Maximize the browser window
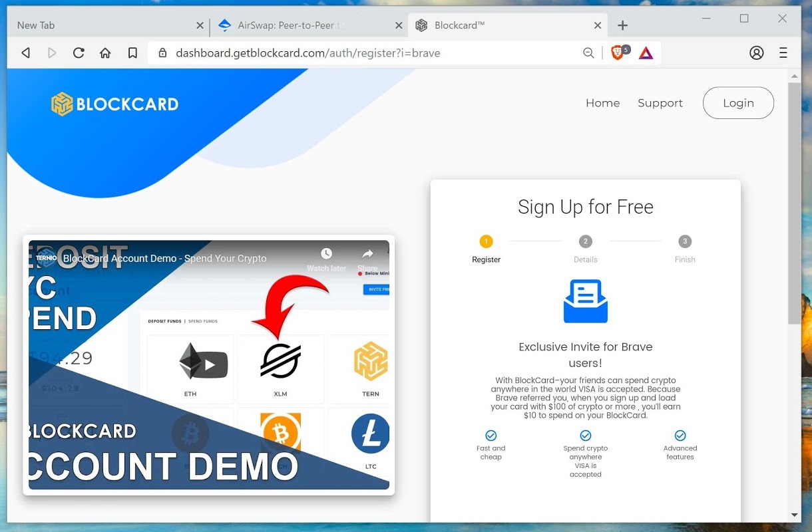Viewport: 812px width, 532px height. pyautogui.click(x=744, y=19)
